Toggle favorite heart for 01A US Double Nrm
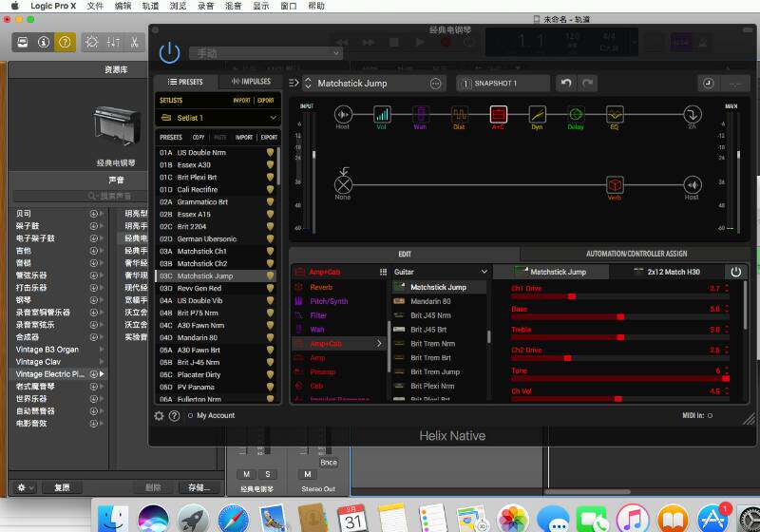760x532 pixels. coord(270,153)
